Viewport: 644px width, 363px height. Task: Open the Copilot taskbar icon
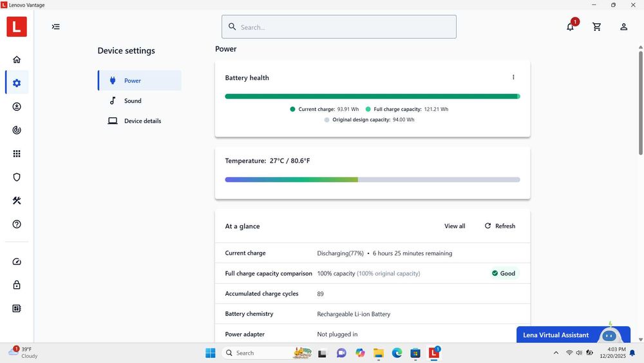tap(360, 353)
